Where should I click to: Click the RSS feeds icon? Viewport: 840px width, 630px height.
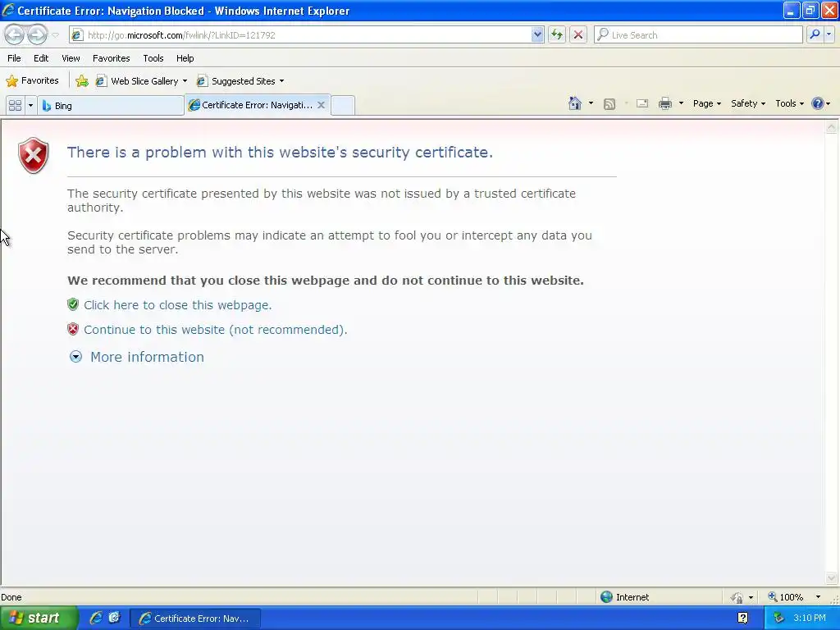[x=609, y=104]
